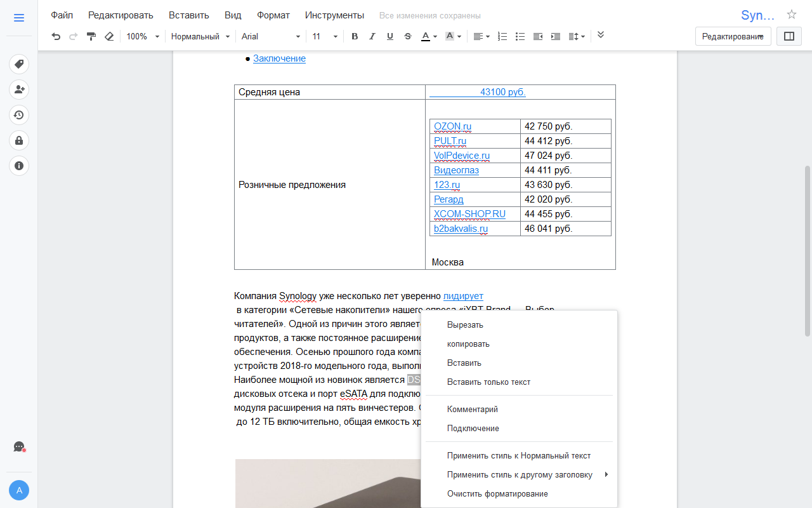Screen dimensions: 812x508
Task: Expand the Arial font dropdown
Action: [x=271, y=37]
